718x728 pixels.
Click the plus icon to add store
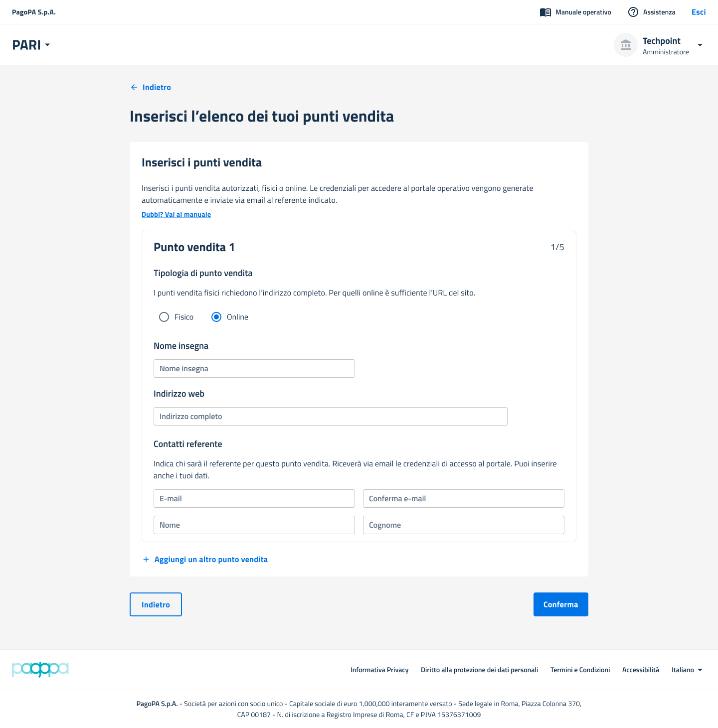point(146,560)
